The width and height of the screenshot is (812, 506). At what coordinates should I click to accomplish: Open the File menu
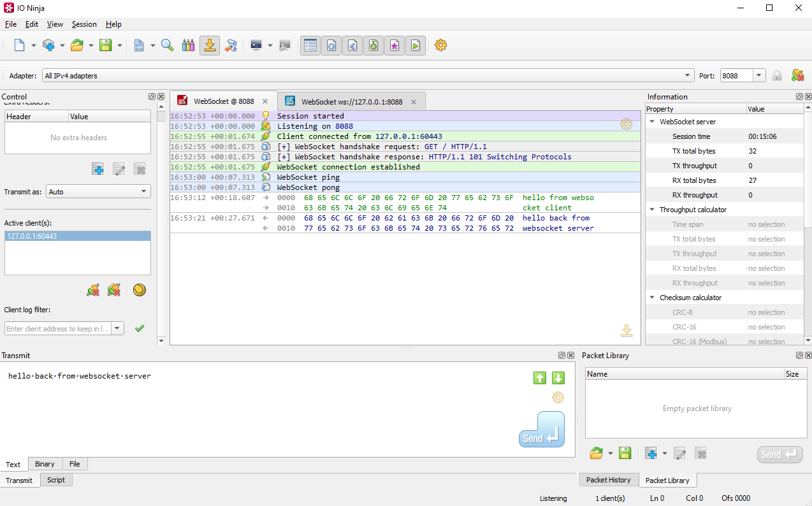11,24
